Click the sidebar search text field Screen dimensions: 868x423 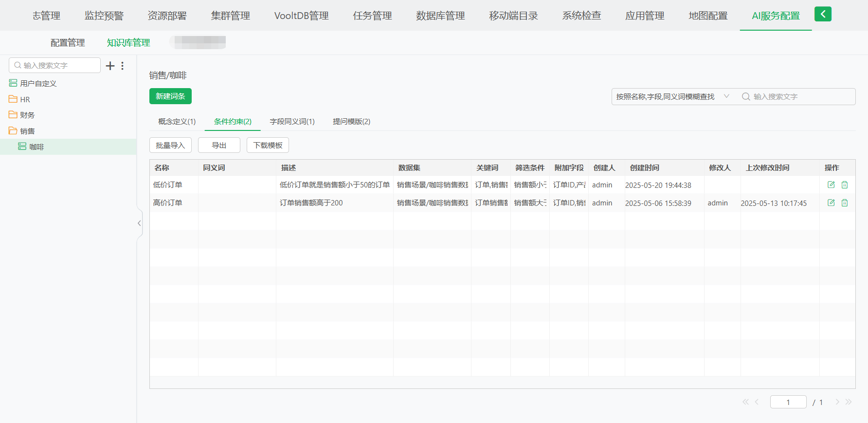pyautogui.click(x=54, y=65)
